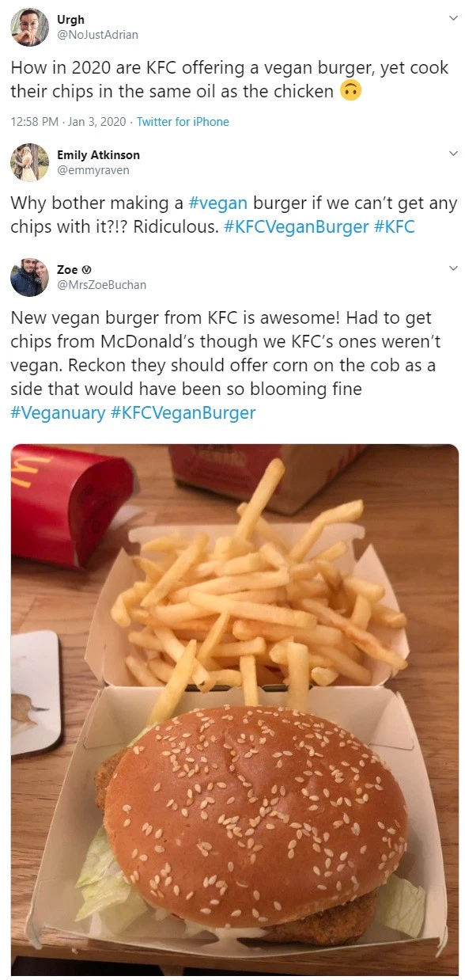Image resolution: width=465 pixels, height=980 pixels.
Task: Open Emily Atkinson's profile avatar
Action: click(x=29, y=162)
